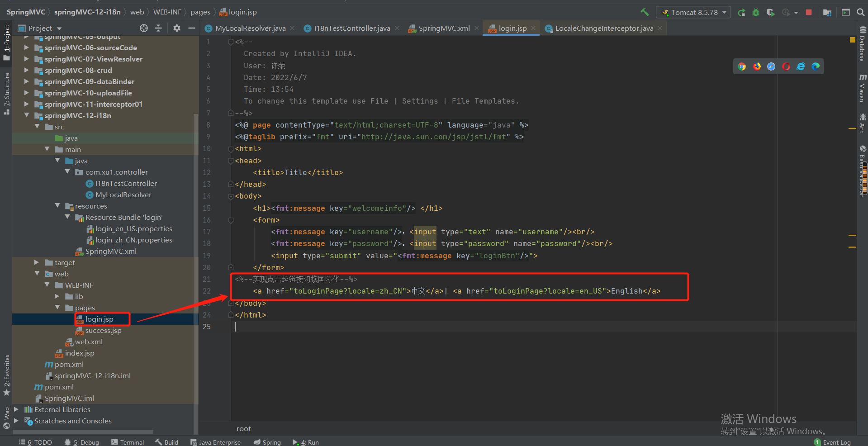
Task: Click the yellow inspection warning indicator square
Action: [x=853, y=40]
